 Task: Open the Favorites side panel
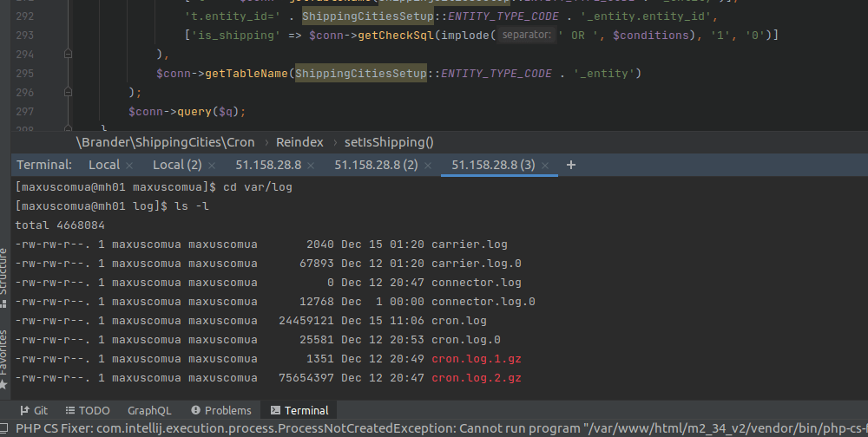click(4, 358)
